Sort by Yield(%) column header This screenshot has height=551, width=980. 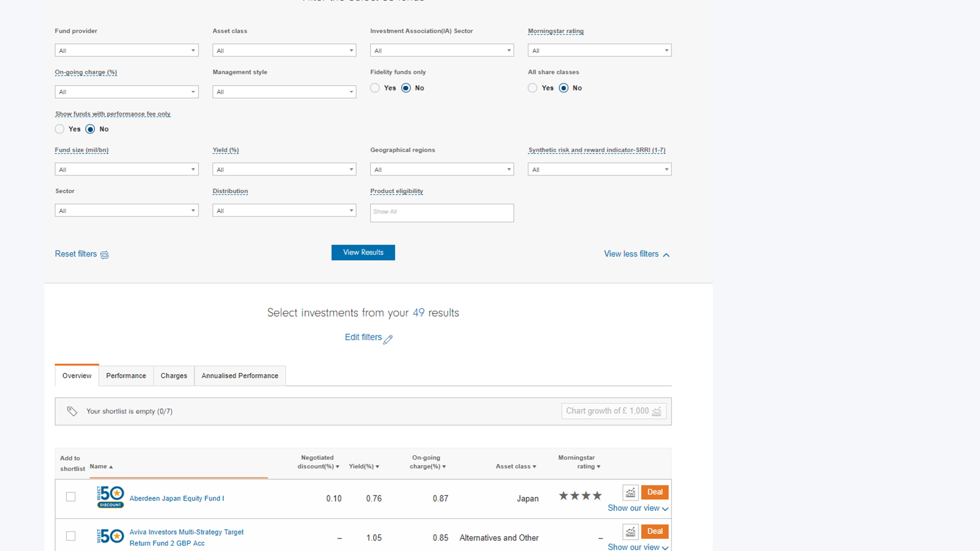(364, 466)
